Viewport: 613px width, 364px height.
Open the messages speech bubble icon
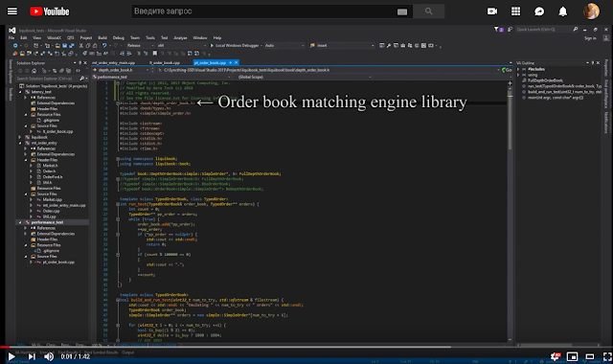539,11
